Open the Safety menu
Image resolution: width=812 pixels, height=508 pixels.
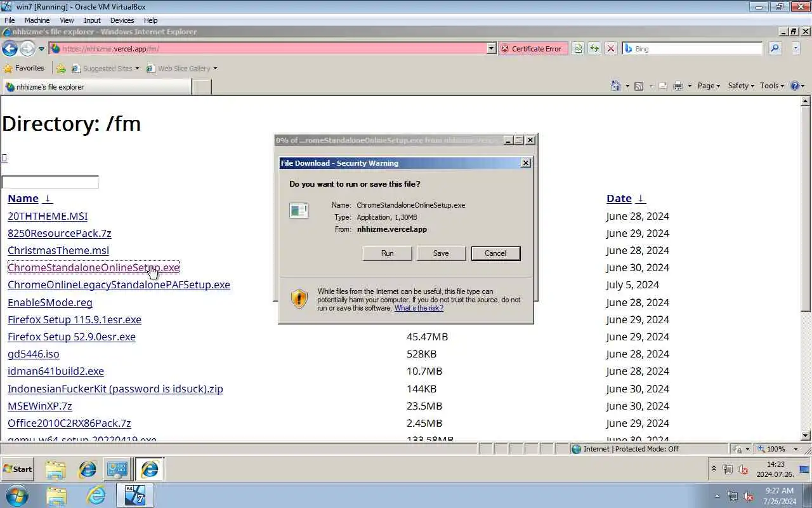[x=741, y=86]
